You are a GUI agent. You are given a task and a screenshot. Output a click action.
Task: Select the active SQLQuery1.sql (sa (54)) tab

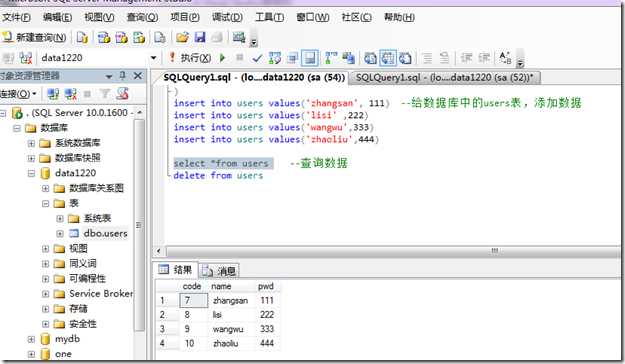[x=254, y=77]
